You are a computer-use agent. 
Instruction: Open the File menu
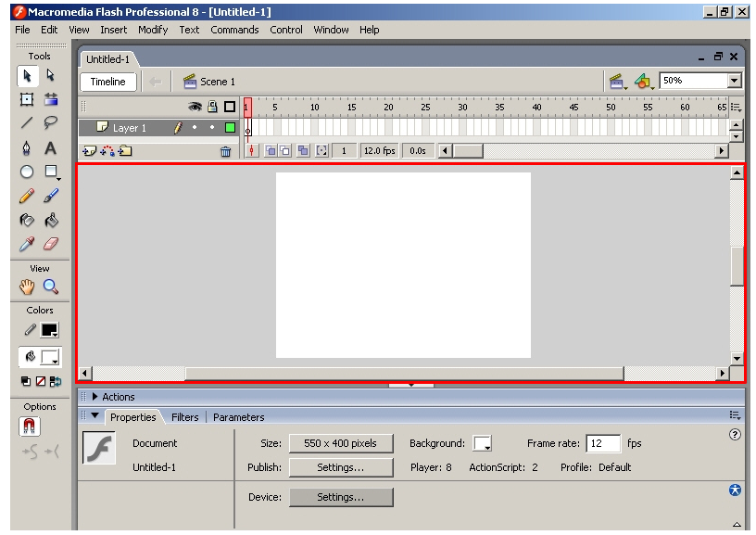point(22,30)
